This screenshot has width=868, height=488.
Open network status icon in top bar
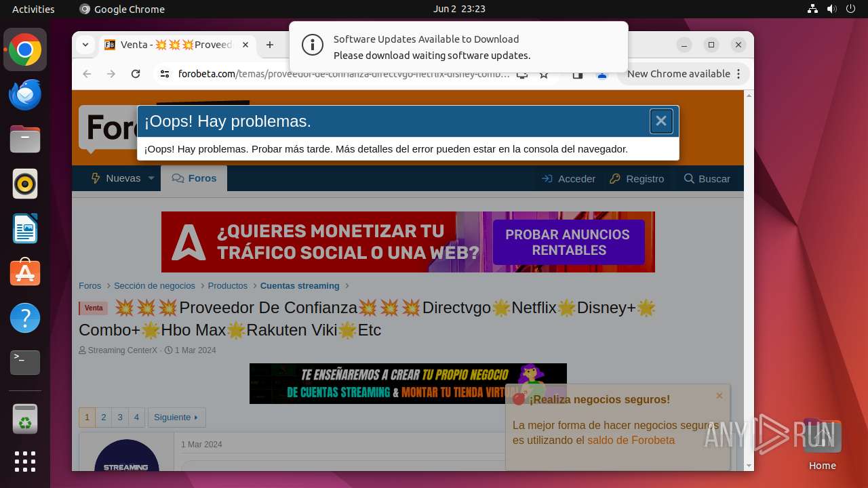tap(813, 9)
